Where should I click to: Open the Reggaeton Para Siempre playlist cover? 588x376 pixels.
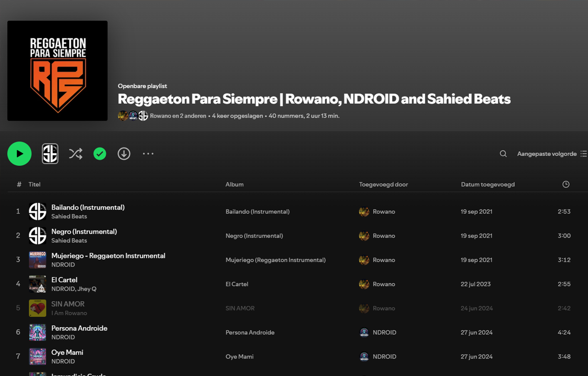pyautogui.click(x=57, y=71)
